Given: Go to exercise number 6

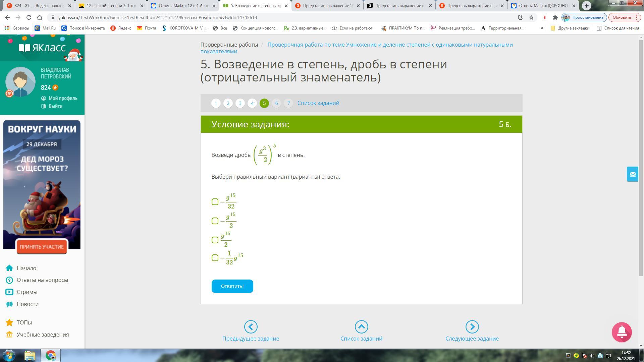Looking at the screenshot, I should pyautogui.click(x=276, y=103).
